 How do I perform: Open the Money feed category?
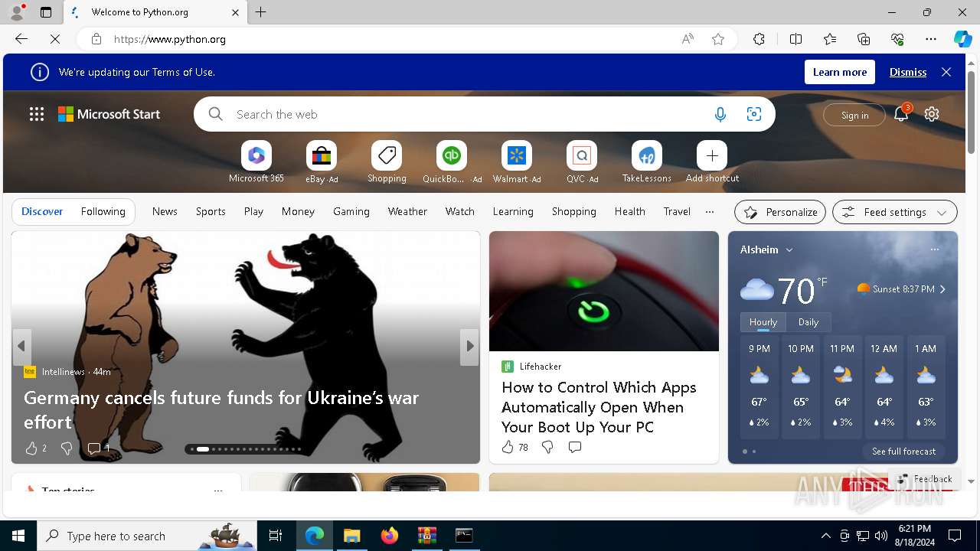298,211
